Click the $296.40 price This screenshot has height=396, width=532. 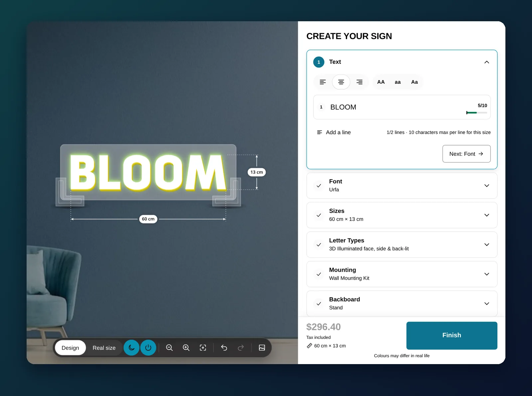pos(324,327)
